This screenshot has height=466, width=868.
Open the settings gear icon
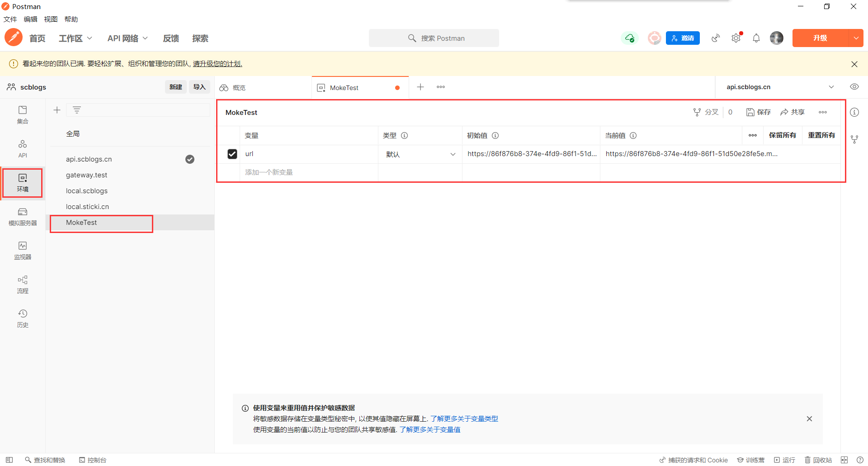click(736, 38)
